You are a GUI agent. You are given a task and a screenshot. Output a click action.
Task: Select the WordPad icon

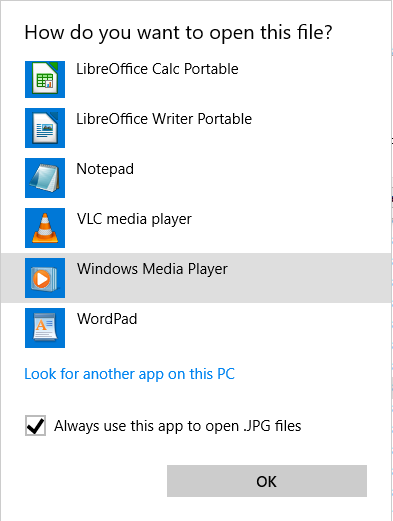(x=45, y=328)
